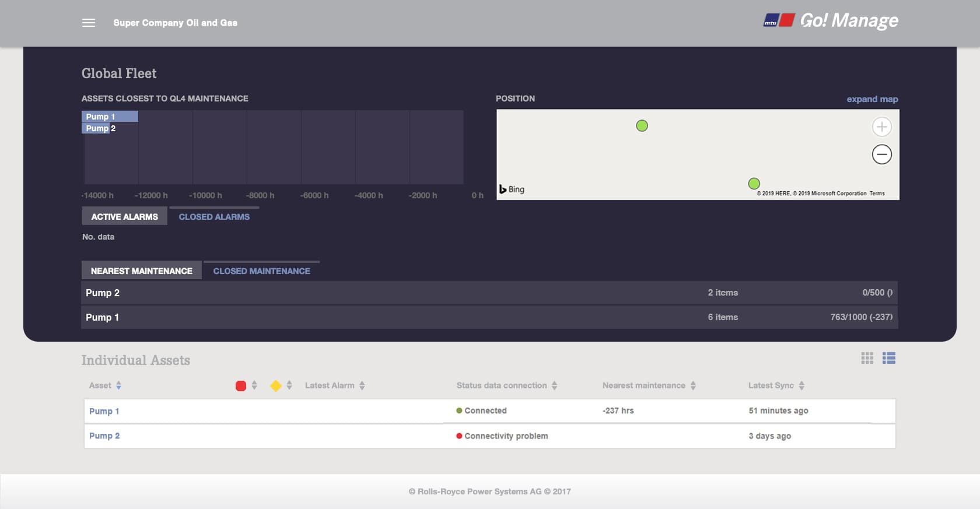Open the map Terms link
The height and width of the screenshot is (509, 980).
tap(877, 194)
